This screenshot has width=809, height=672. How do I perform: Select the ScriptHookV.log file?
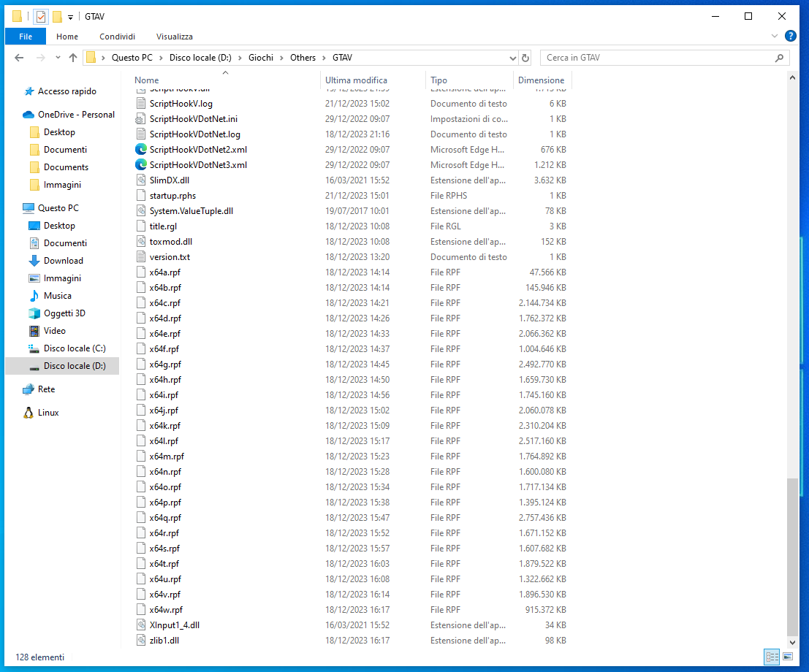coord(181,104)
